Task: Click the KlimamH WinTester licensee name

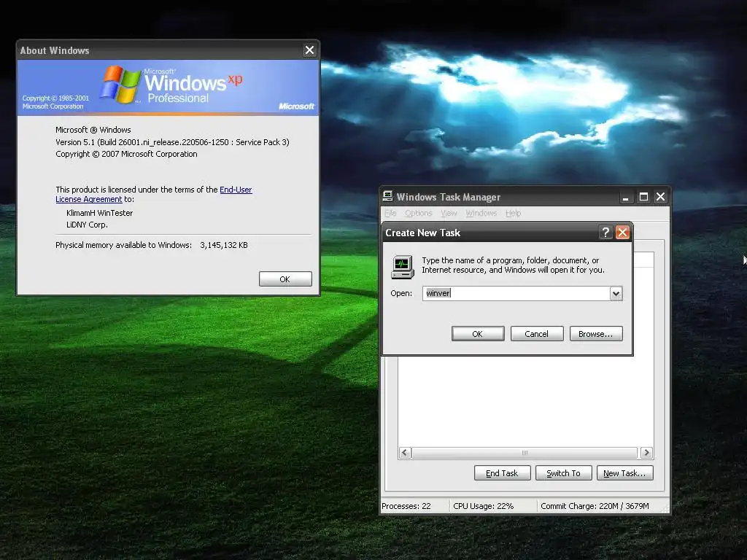Action: click(99, 213)
